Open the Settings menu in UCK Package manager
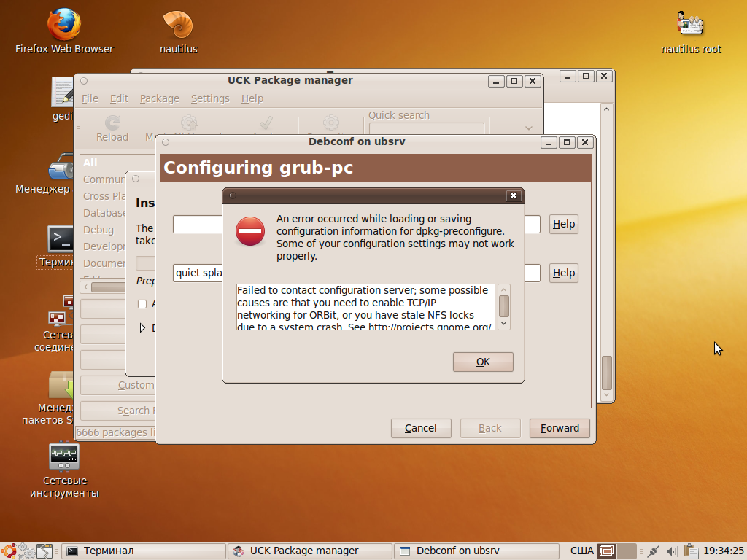The image size is (747, 560). tap(210, 98)
